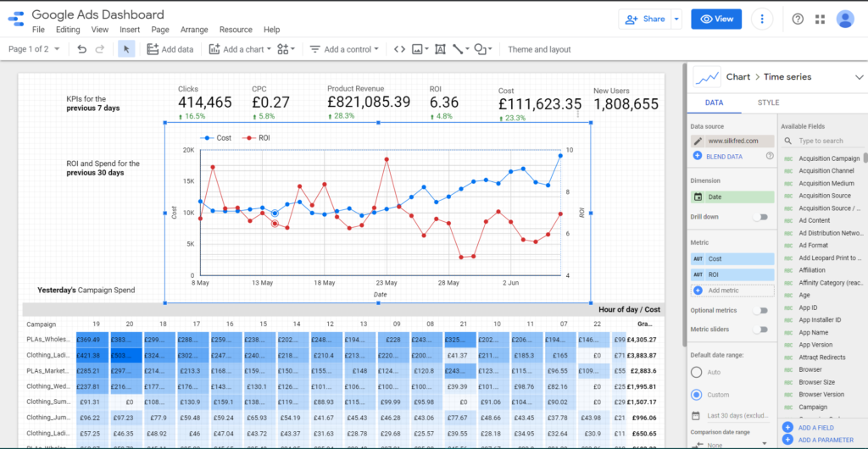Image resolution: width=868 pixels, height=449 pixels.
Task: Click the chart's three-dot overflow handle
Action: point(578,114)
